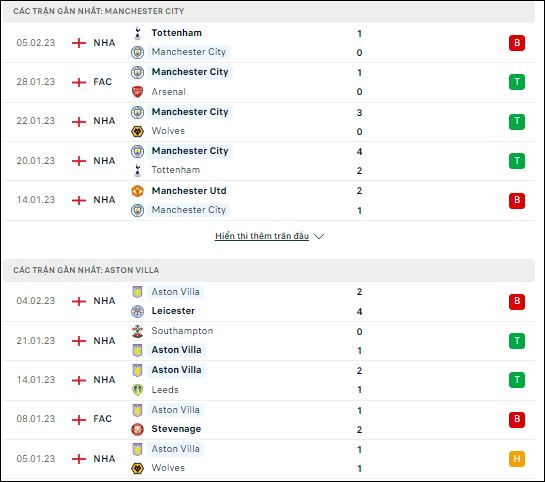
Task: Select the Manchester Utd team name
Action: coord(189,191)
